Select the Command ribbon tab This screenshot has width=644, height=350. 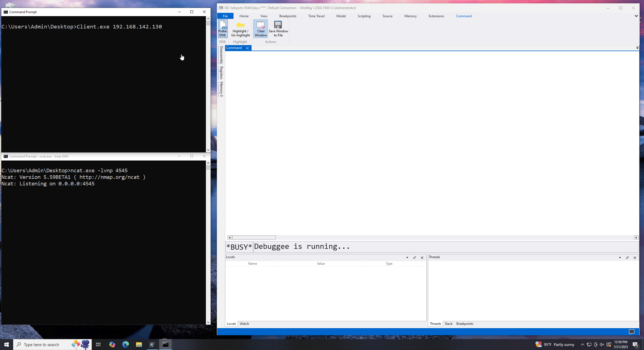tap(464, 16)
